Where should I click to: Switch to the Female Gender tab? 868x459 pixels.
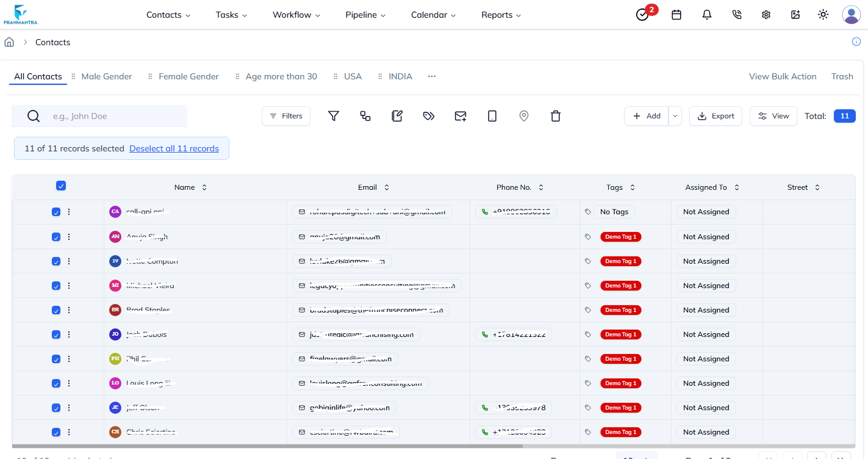pyautogui.click(x=188, y=76)
